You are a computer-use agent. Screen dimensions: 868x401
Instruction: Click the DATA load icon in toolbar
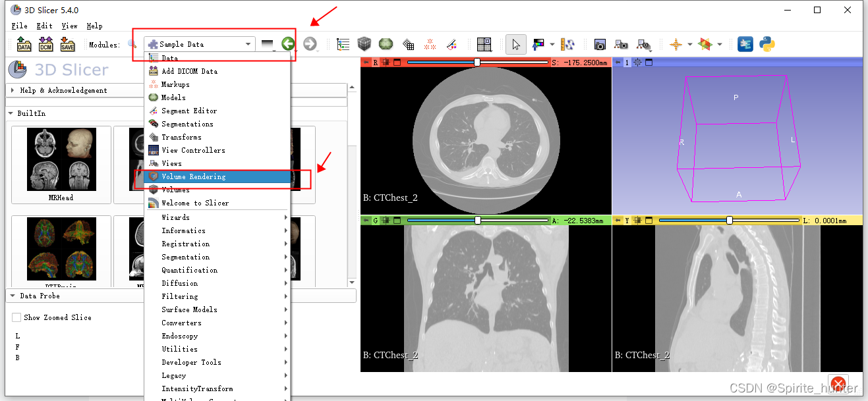pyautogui.click(x=24, y=44)
